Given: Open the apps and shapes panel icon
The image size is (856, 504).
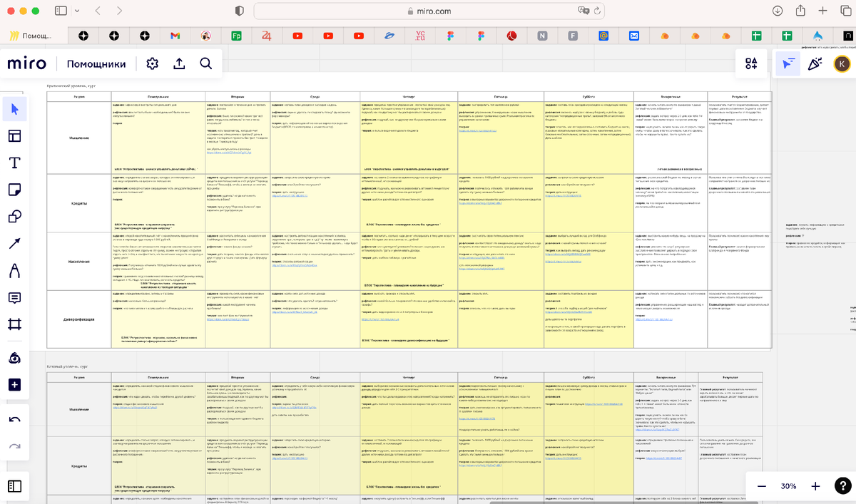Looking at the screenshot, I should [751, 63].
